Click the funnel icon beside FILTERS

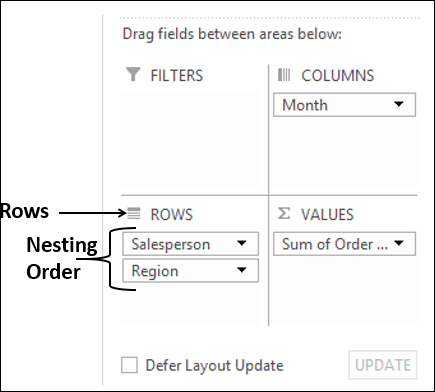point(133,74)
